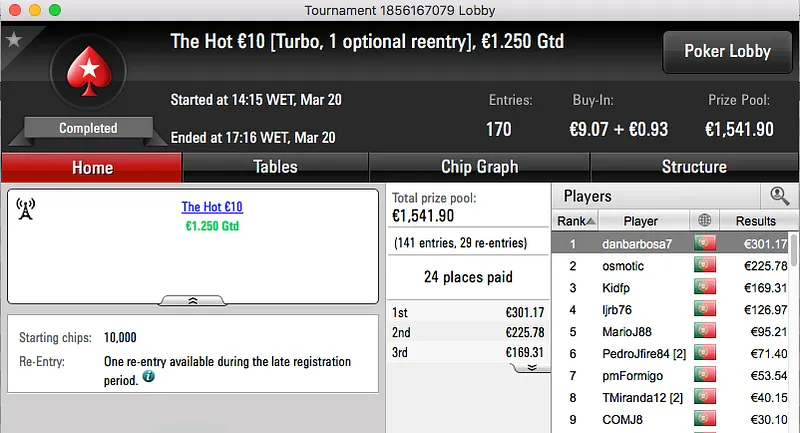Expand the prize payouts list chevron
Viewport: 800px width, 433px height.
[x=532, y=367]
